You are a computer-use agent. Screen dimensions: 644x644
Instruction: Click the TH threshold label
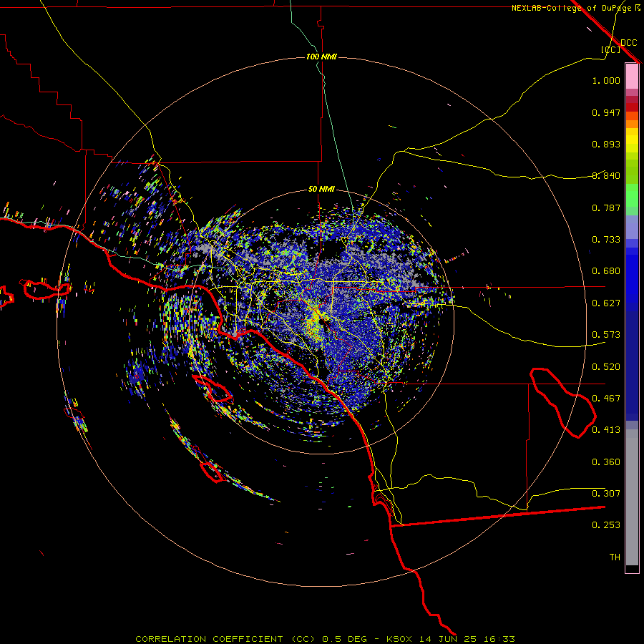tap(615, 557)
